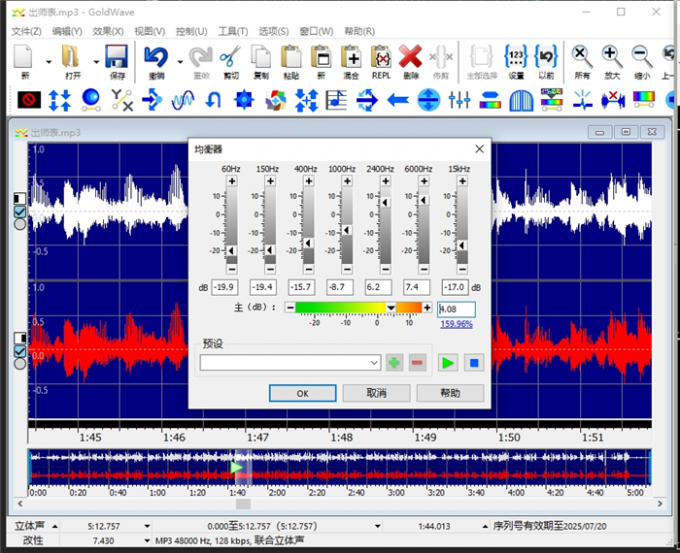Click the blue left arrow reverse effect icon

pyautogui.click(x=398, y=100)
